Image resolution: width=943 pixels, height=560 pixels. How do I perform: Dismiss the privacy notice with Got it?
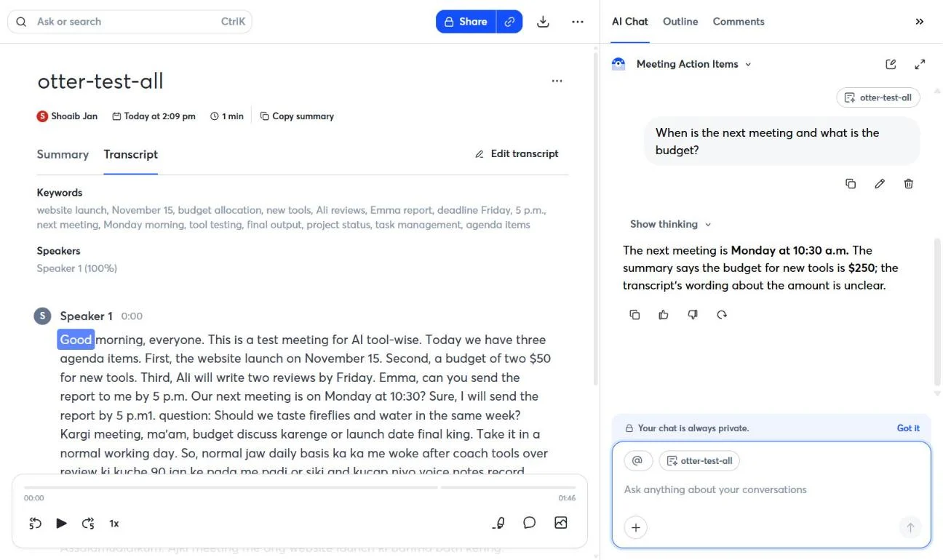908,428
